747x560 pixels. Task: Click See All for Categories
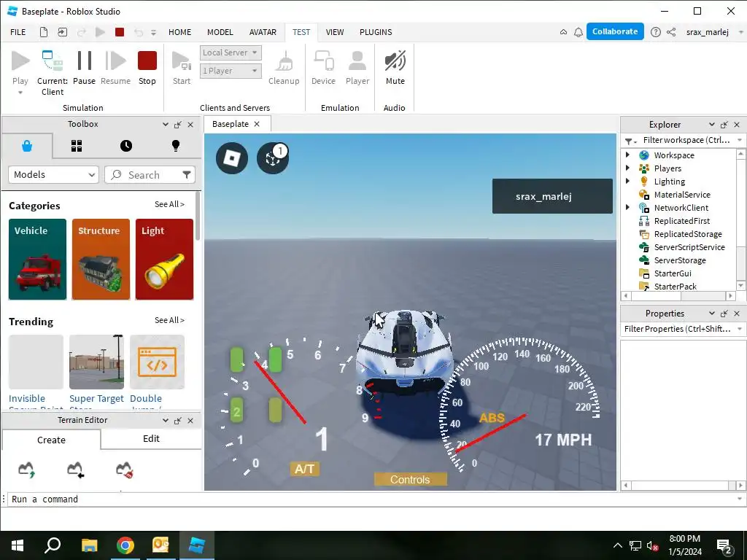(169, 204)
